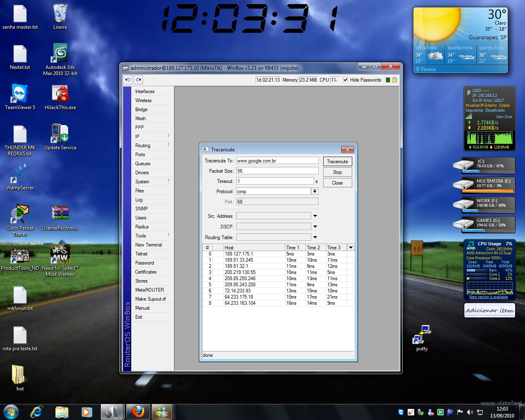Image resolution: width=525 pixels, height=420 pixels.
Task: Click the volume speaker tray icon
Action: pyautogui.click(x=470, y=412)
